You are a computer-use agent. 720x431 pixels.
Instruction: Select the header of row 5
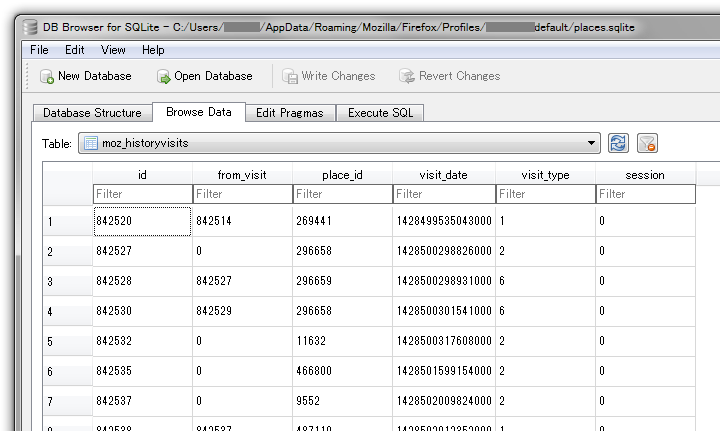point(68,341)
